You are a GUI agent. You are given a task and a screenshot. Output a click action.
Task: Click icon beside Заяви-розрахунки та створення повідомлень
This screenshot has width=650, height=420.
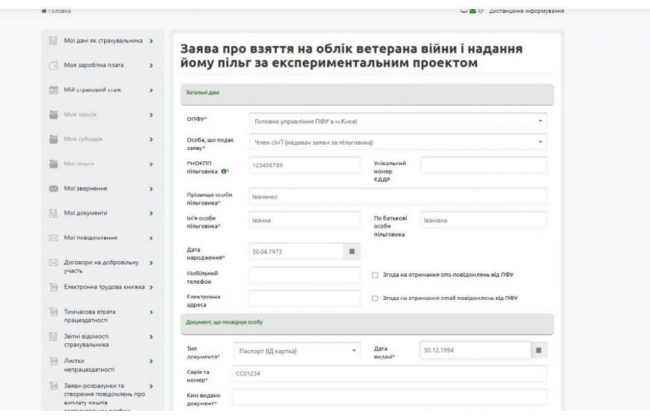tap(53, 386)
